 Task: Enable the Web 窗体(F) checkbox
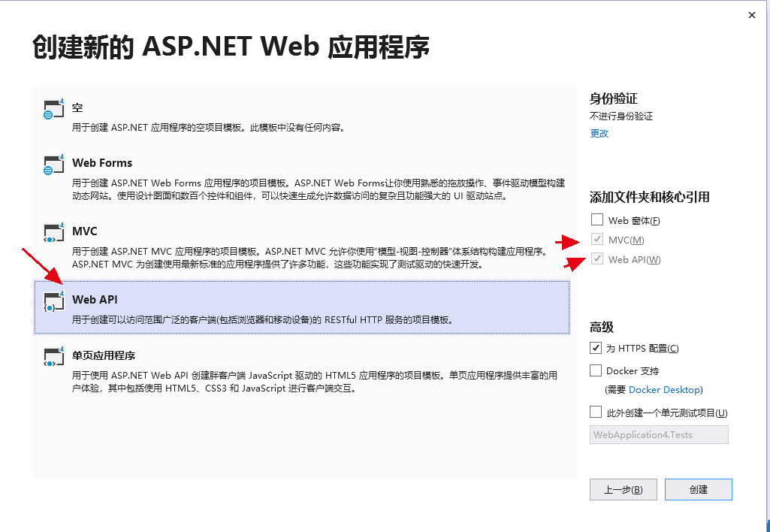click(598, 219)
